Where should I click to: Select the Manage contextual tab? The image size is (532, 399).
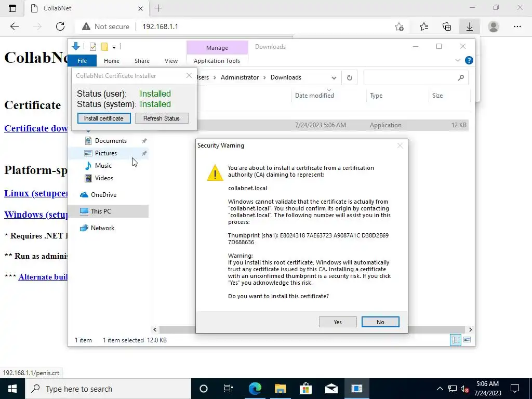(217, 48)
